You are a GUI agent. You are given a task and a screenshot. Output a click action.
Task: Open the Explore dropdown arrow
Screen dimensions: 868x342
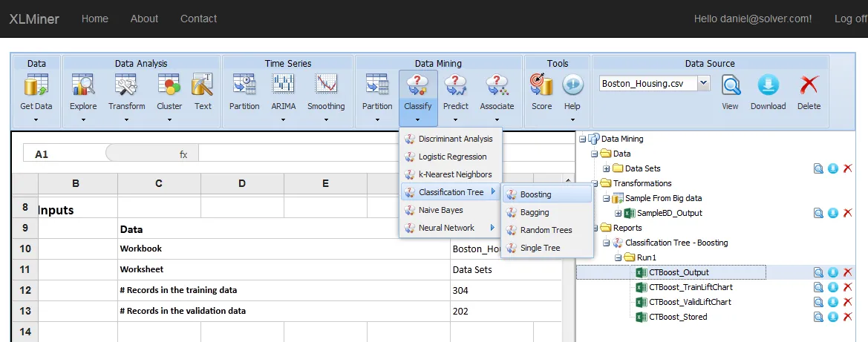point(83,119)
